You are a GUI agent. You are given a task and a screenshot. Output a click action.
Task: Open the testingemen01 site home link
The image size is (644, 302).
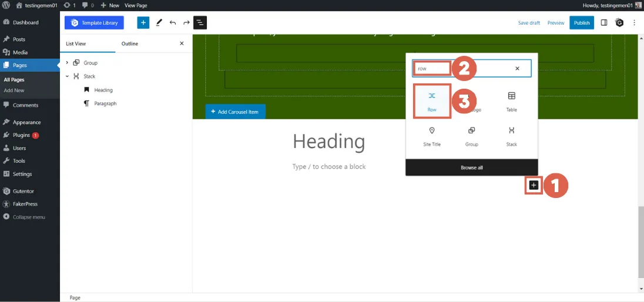(x=36, y=5)
